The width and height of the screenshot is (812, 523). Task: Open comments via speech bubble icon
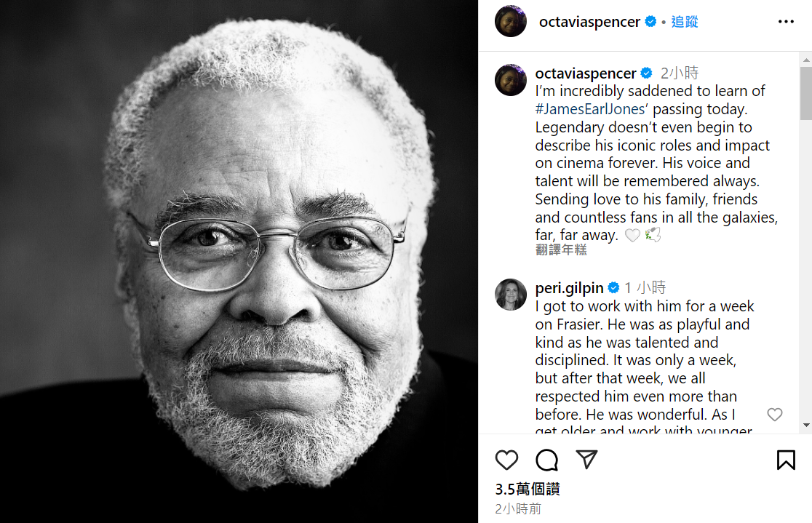pos(546,460)
